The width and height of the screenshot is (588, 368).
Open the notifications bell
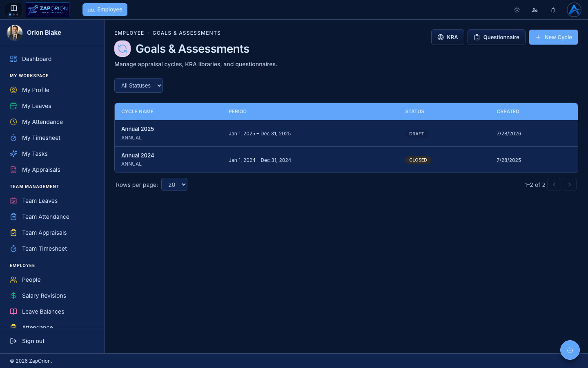pyautogui.click(x=553, y=10)
